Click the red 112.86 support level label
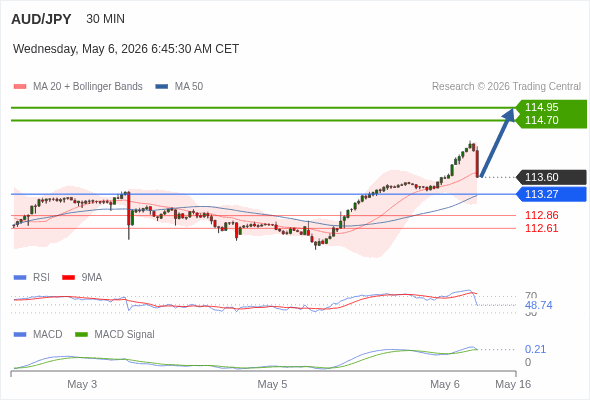 [542, 215]
